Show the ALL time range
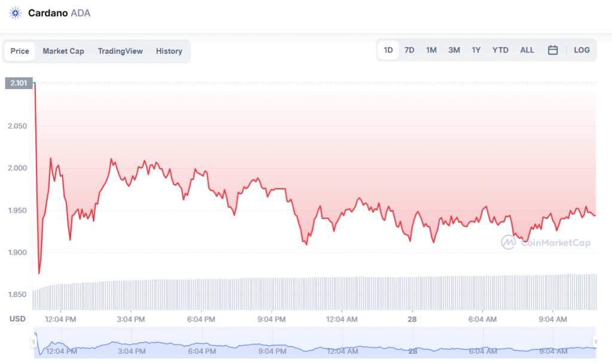This screenshot has height=364, width=612. pos(527,50)
